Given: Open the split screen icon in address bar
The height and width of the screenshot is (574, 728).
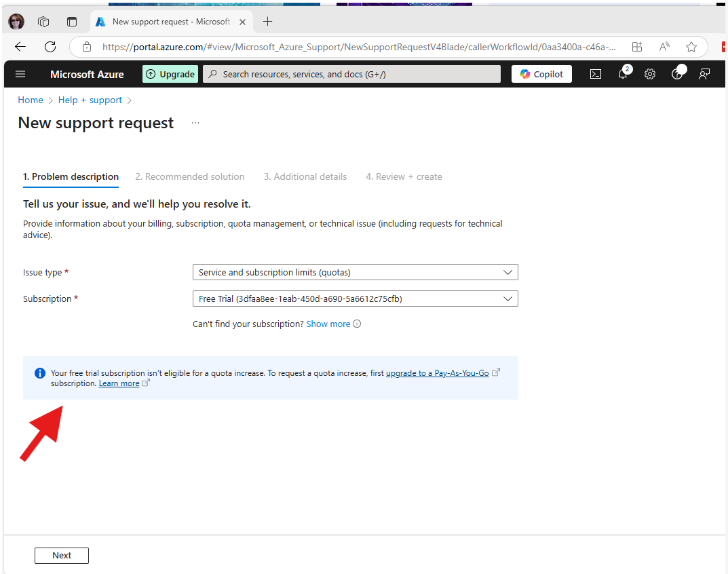Looking at the screenshot, I should 637,47.
